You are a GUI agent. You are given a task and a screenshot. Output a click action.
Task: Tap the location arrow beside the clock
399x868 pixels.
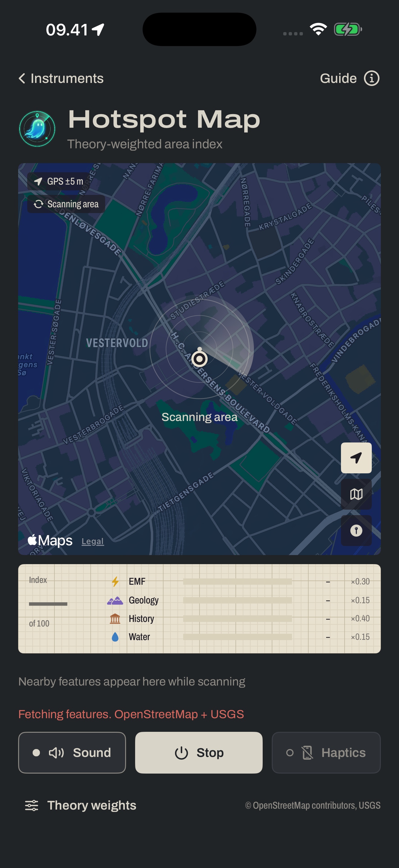pyautogui.click(x=98, y=30)
